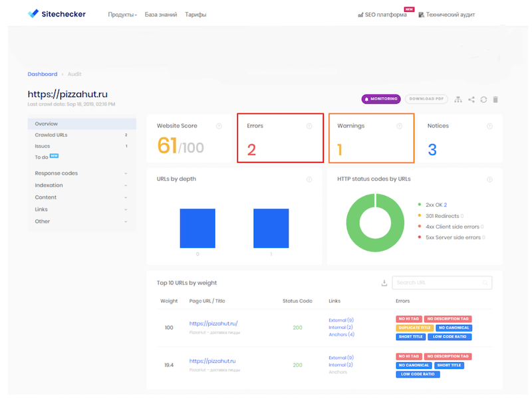Screen dimensions: 532x398
Task: Click 2xx OK legend entry
Action: tap(433, 205)
